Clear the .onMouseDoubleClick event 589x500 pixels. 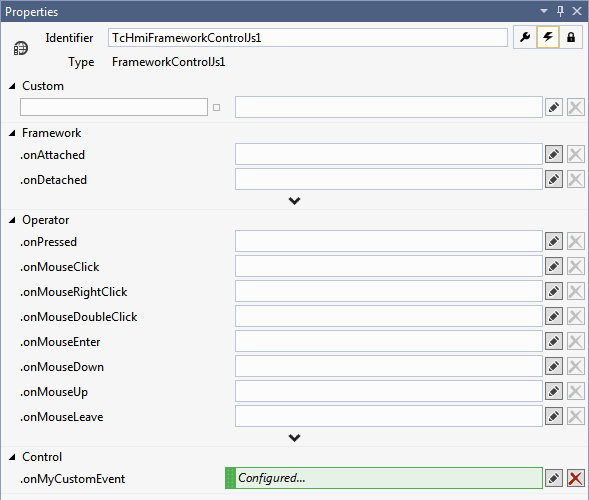pyautogui.click(x=575, y=316)
